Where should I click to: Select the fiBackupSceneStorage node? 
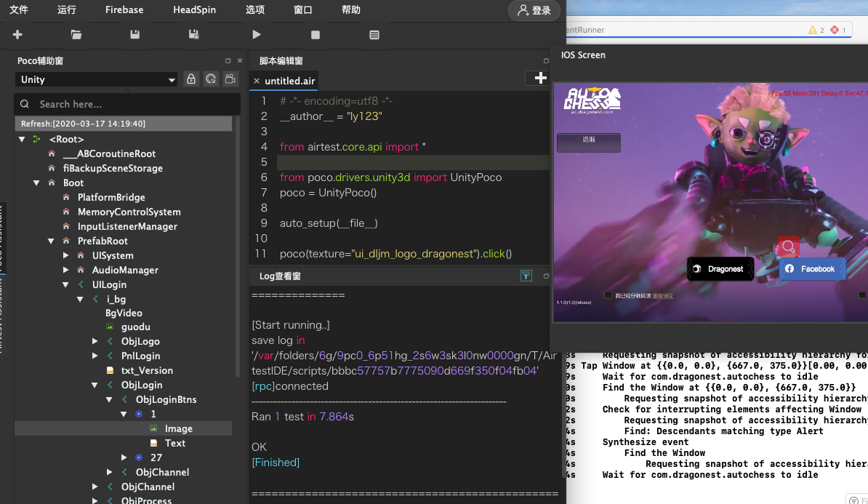pyautogui.click(x=113, y=169)
